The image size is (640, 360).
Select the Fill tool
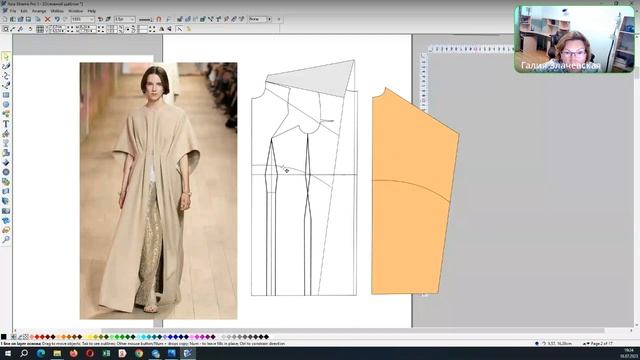(6, 134)
